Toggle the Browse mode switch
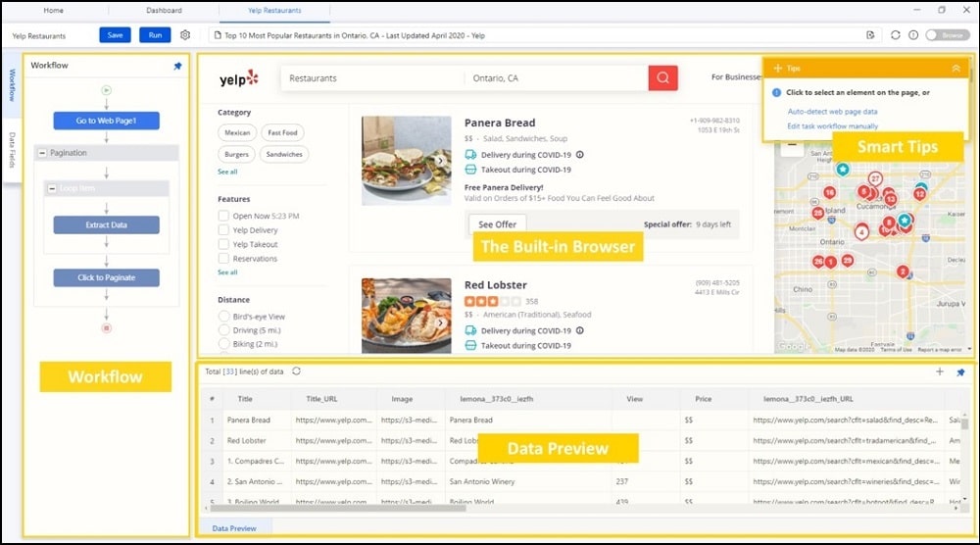Image resolution: width=980 pixels, height=545 pixels. click(947, 35)
